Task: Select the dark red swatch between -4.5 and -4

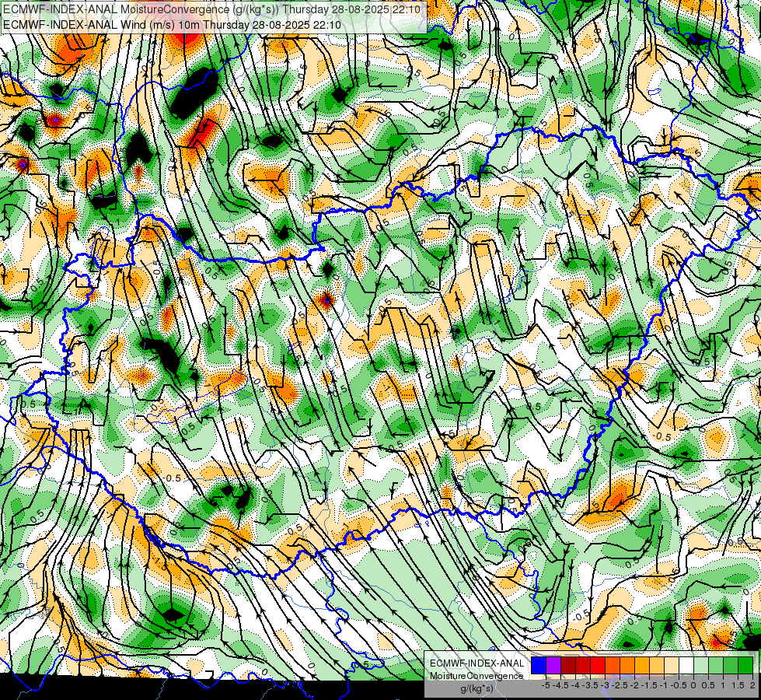Action: (568, 665)
